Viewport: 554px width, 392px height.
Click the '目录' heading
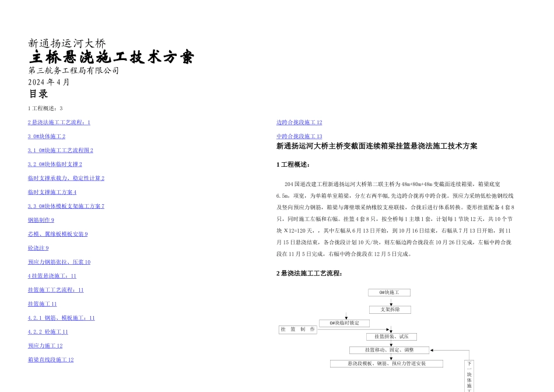(38, 94)
